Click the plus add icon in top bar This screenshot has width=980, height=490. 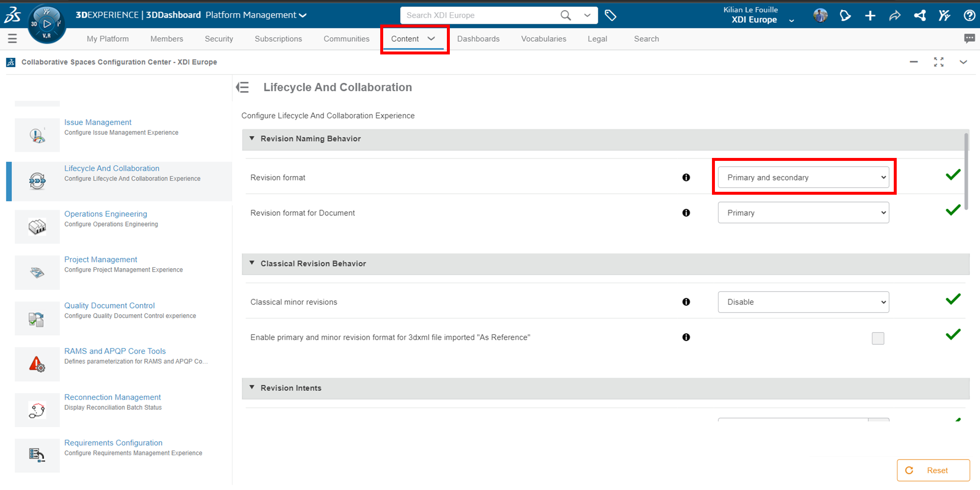[x=870, y=16]
